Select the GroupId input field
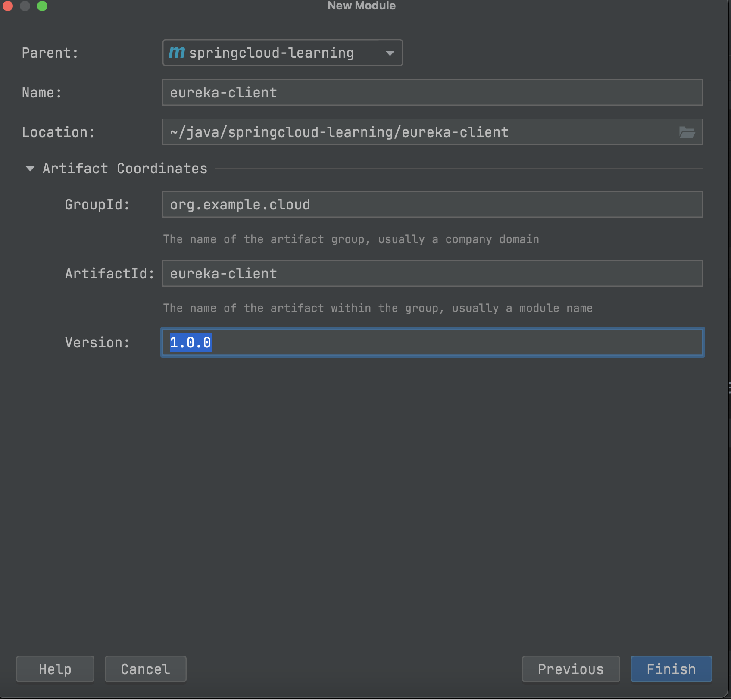This screenshot has width=731, height=700. pyautogui.click(x=432, y=204)
